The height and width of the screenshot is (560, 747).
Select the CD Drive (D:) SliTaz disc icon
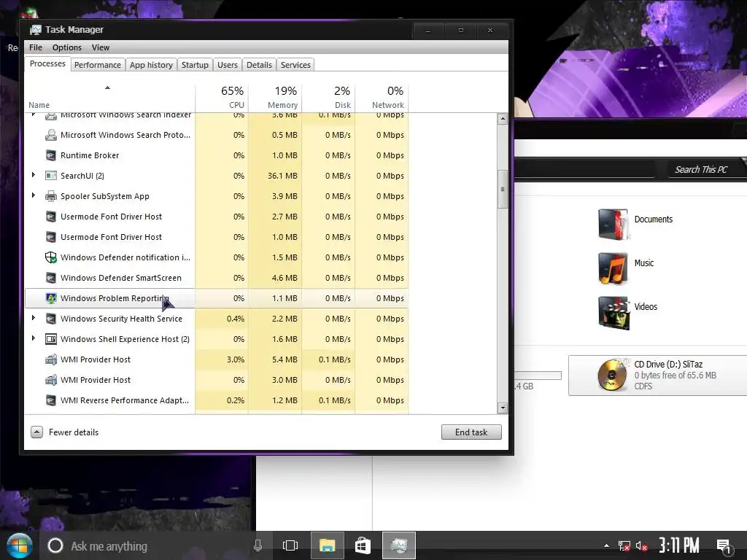[612, 376]
